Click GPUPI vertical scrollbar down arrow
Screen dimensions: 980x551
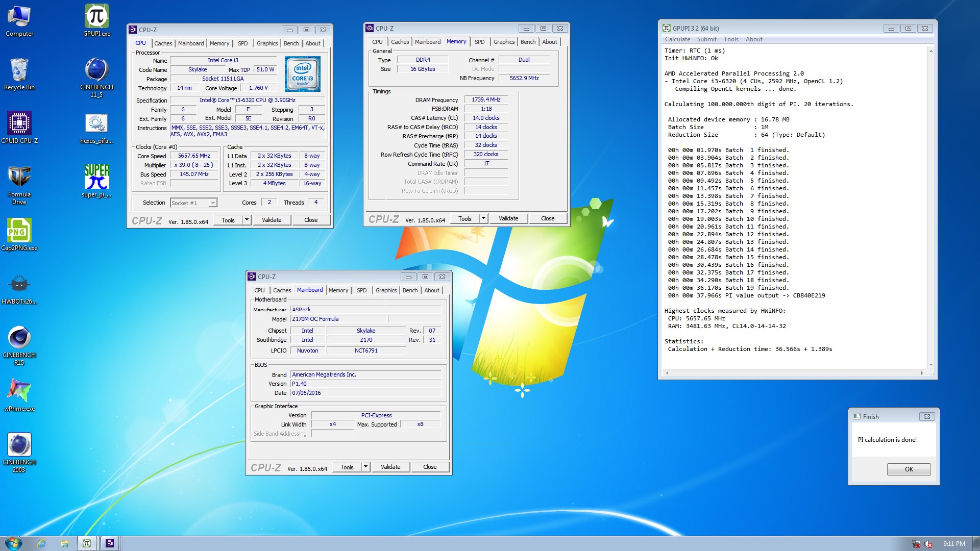coord(931,365)
